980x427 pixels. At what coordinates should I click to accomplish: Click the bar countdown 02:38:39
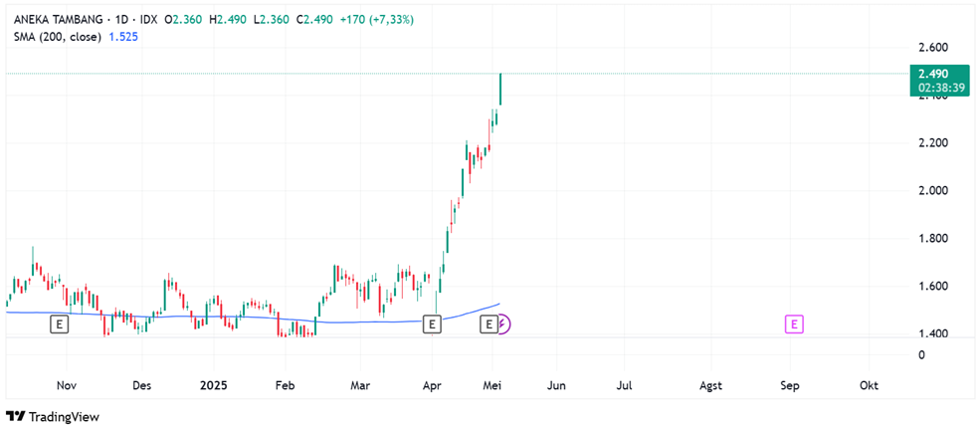[939, 88]
